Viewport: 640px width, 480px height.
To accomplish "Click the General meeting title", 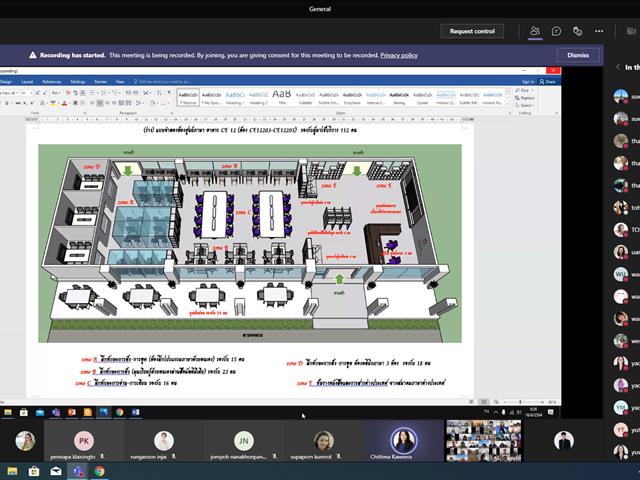I will point(320,9).
